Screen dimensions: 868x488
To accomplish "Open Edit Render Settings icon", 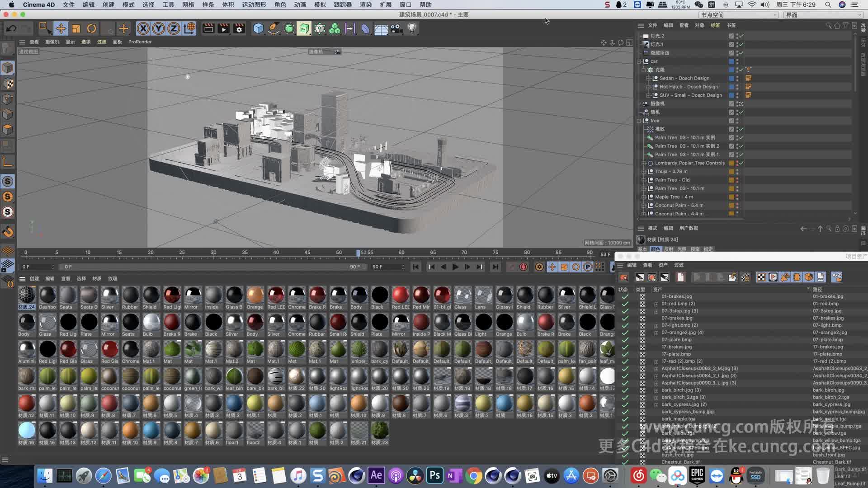I will click(239, 29).
